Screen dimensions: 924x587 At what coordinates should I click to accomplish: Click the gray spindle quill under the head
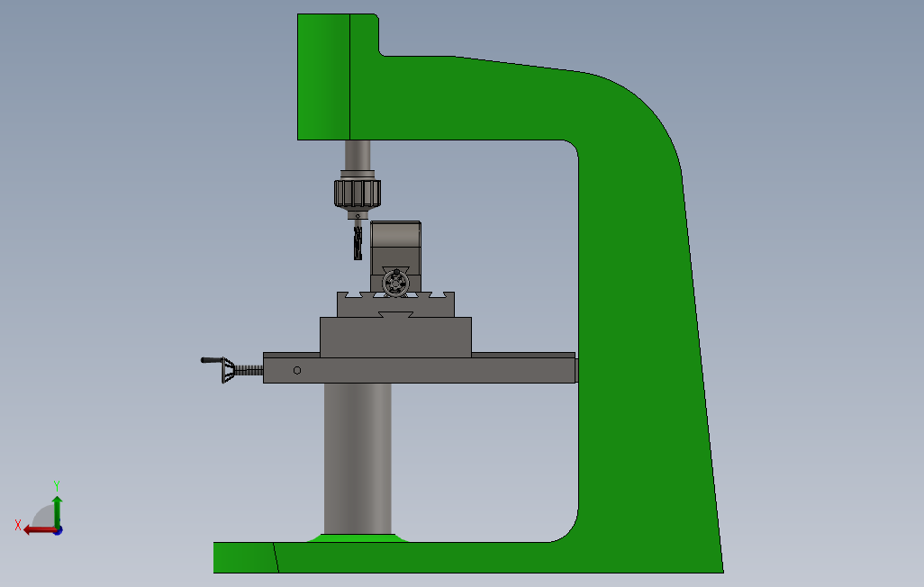[358, 155]
